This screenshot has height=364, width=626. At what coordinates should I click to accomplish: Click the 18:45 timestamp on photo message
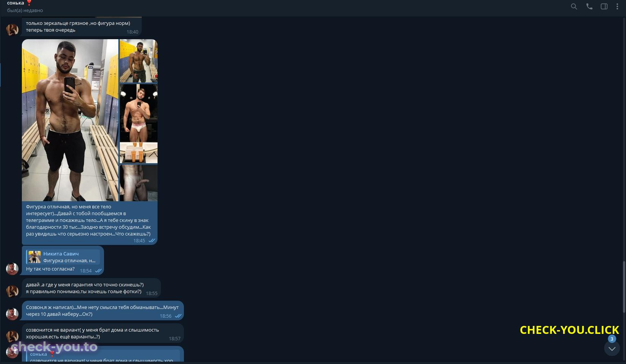click(x=139, y=240)
